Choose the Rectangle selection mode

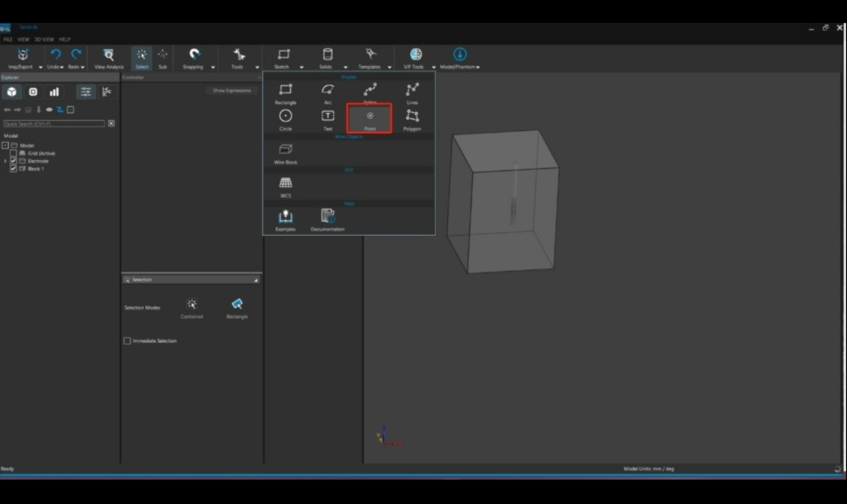(x=237, y=308)
